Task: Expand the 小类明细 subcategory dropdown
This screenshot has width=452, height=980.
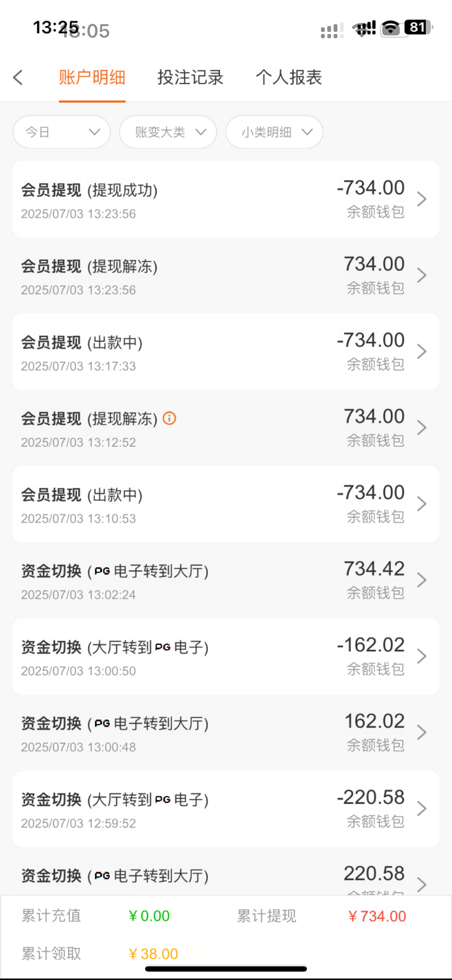Action: point(274,132)
